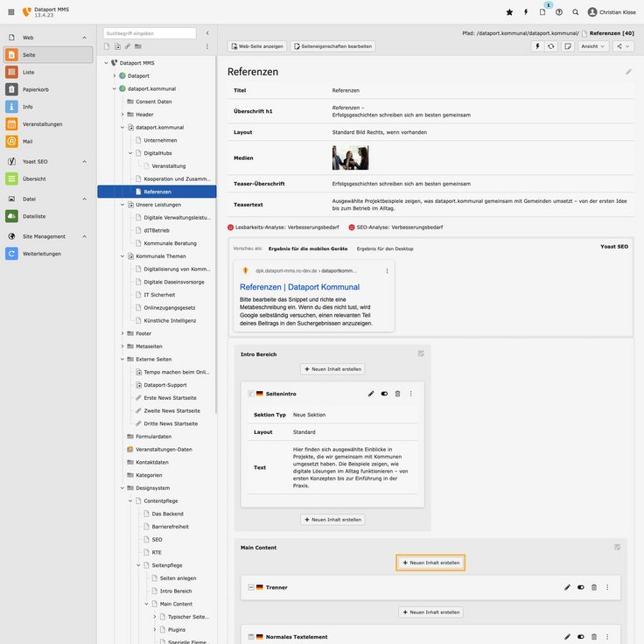Toggle visibility of Normales Textelement
The image size is (644, 644).
[581, 637]
